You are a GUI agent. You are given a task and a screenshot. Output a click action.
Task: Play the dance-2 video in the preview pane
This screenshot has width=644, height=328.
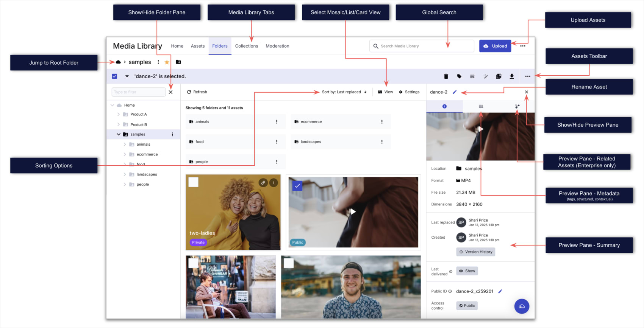480,129
